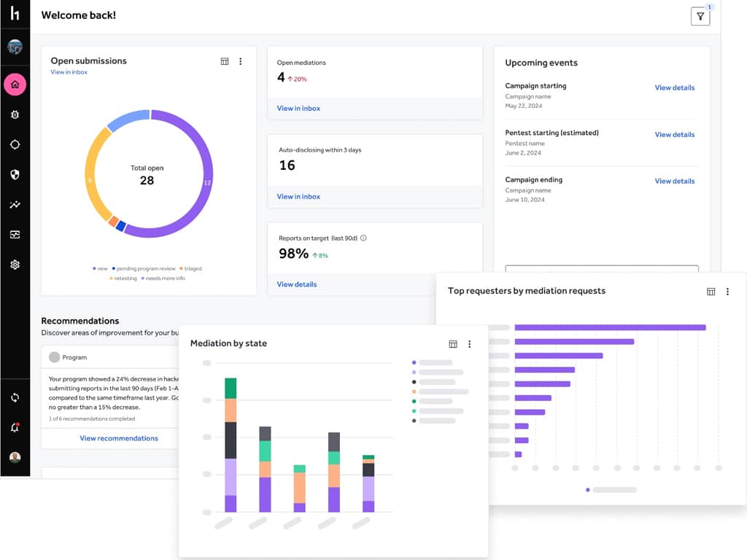747x560 pixels.
Task: Switch Open submissions to table view
Action: (225, 61)
